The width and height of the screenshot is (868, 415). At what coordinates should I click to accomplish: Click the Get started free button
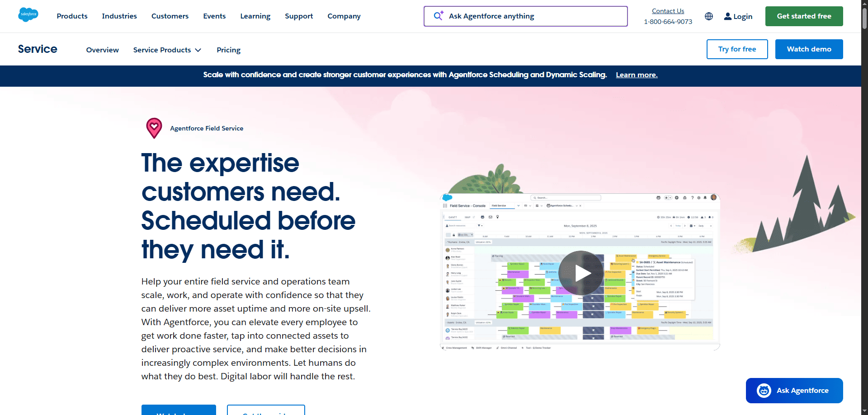804,16
